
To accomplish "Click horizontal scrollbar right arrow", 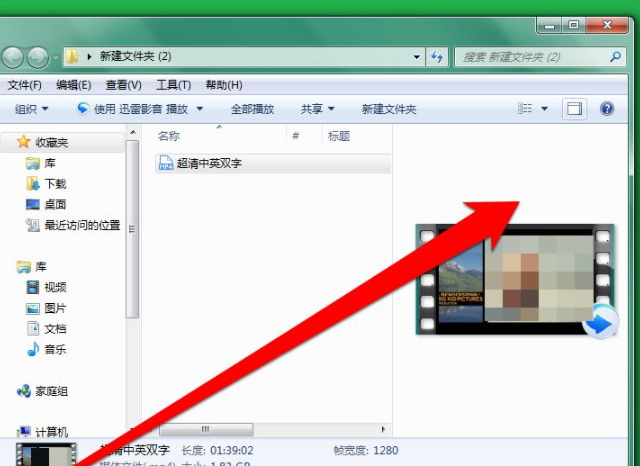I will (x=383, y=429).
